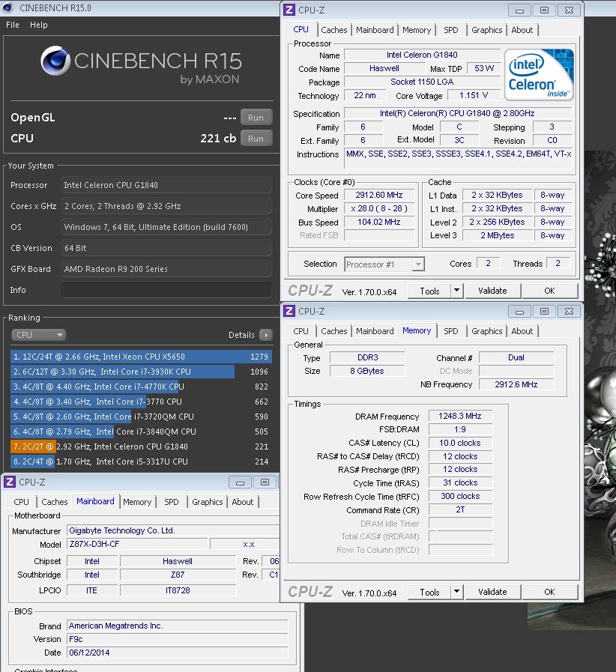
Task: Click the Memory CPU-Z window Z icon
Action: click(289, 311)
